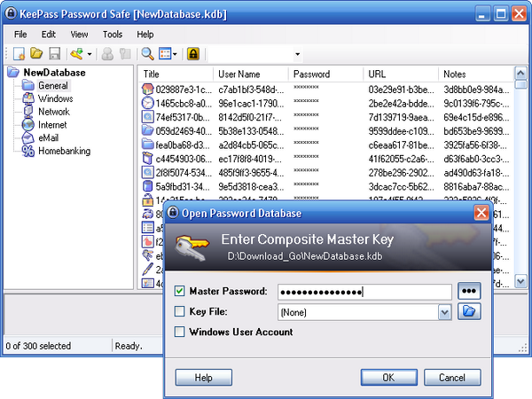
Task: Open the View menu
Action: click(80, 34)
